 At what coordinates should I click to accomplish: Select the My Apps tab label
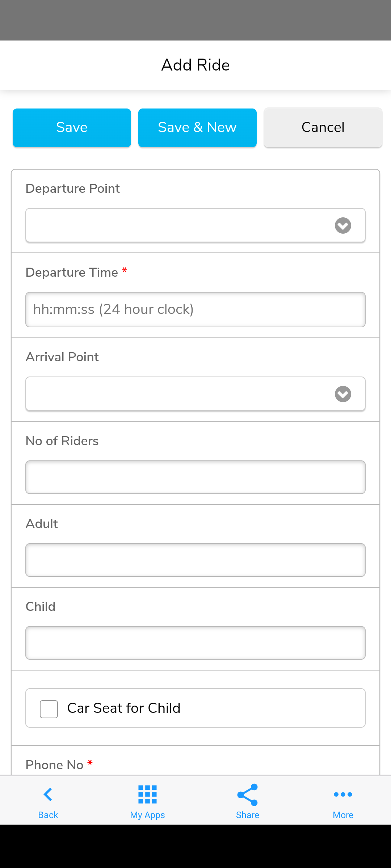click(147, 815)
